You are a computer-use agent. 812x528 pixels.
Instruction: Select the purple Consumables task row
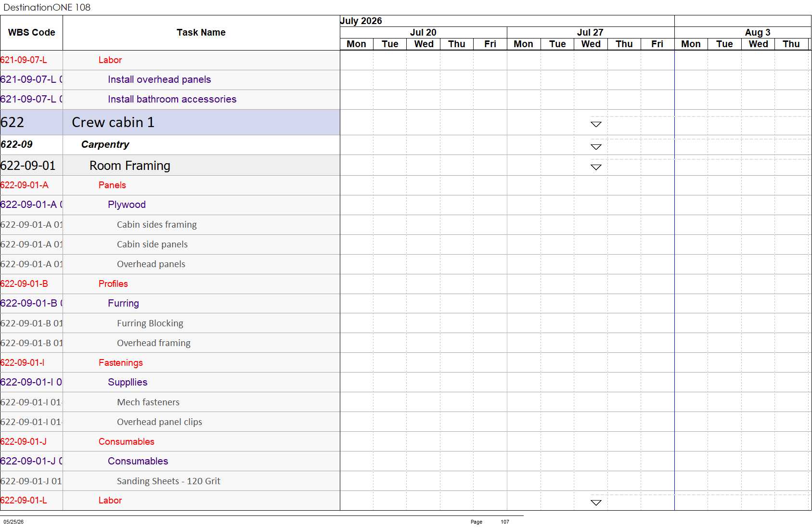[x=170, y=461]
